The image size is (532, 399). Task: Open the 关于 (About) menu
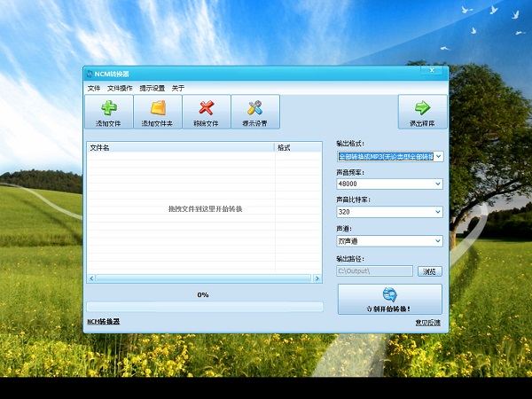178,88
